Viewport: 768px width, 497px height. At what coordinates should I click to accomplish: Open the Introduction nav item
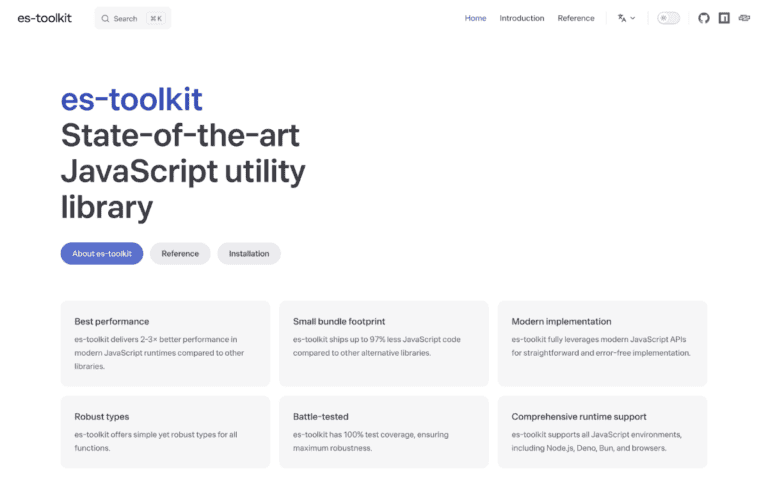522,18
